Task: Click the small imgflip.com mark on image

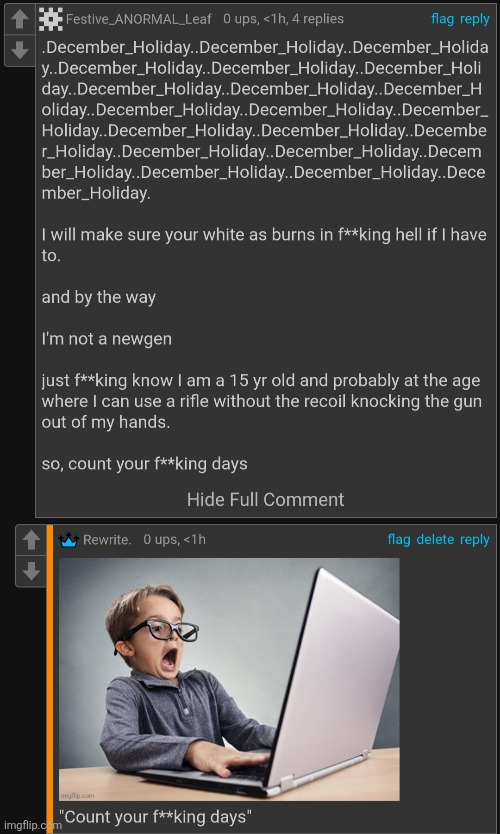Action: pyautogui.click(x=78, y=796)
